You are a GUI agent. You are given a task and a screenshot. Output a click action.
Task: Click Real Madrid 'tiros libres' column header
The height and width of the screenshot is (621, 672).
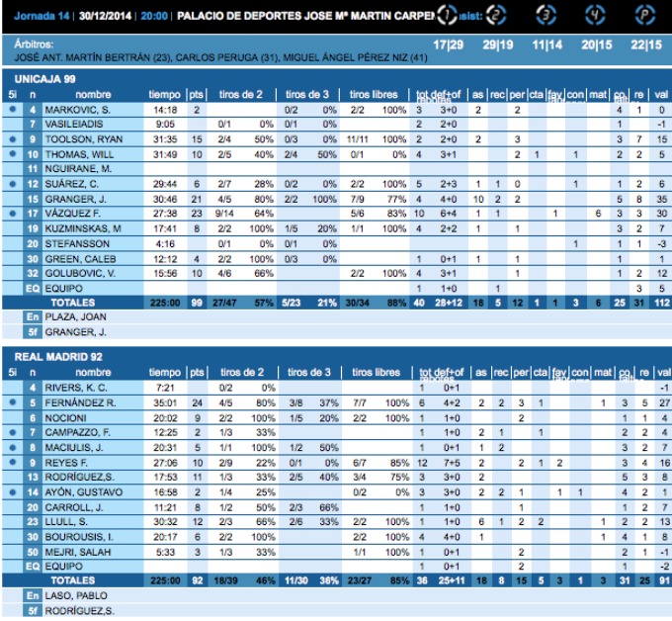(x=376, y=372)
